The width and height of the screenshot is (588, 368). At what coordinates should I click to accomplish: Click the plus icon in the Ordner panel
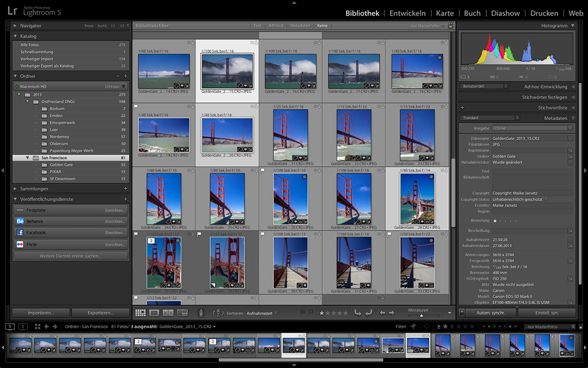(126, 76)
